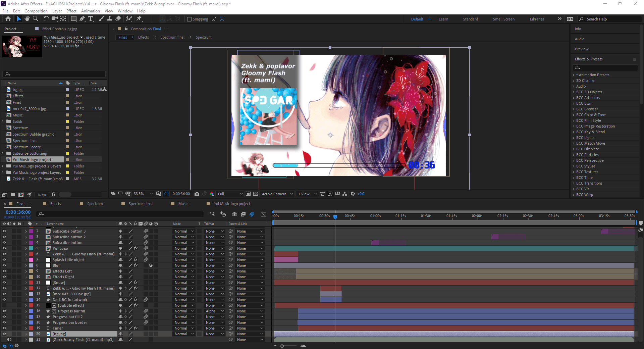This screenshot has width=644, height=349.
Task: Take snapshot with camera icon
Action: coord(197,194)
